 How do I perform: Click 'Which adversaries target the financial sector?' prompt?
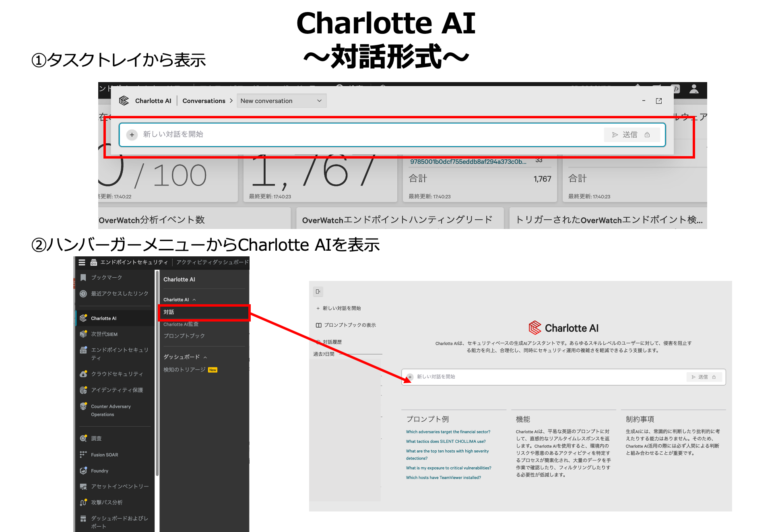(448, 432)
